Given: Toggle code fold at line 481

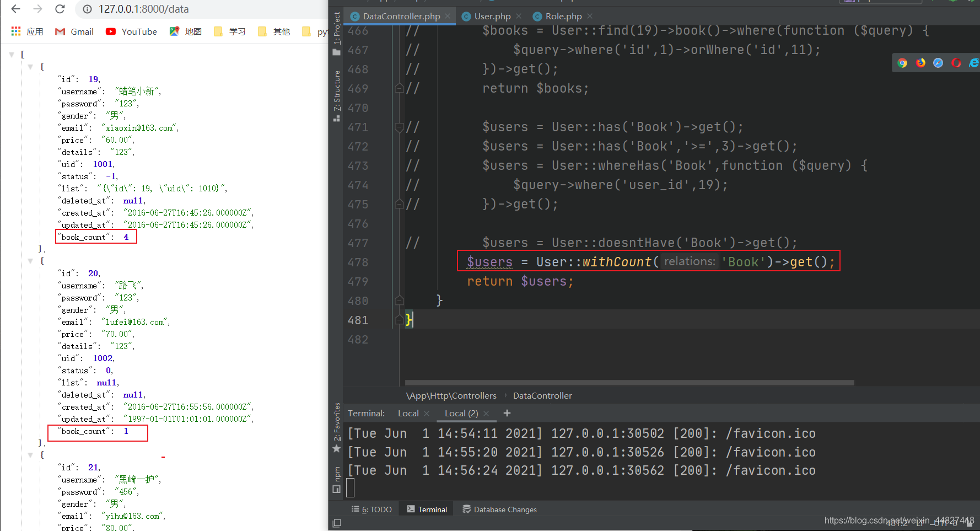Looking at the screenshot, I should [x=400, y=320].
